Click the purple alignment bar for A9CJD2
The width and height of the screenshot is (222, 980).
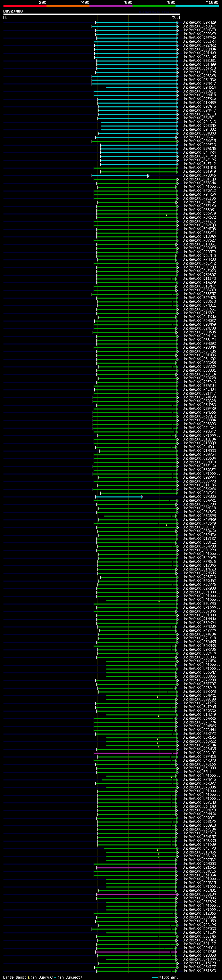point(136,753)
